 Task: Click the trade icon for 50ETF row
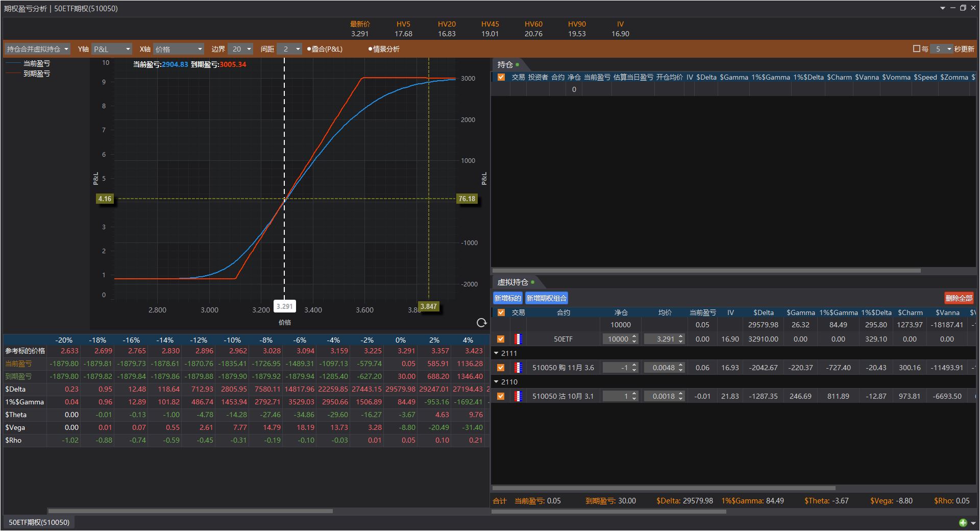(518, 339)
